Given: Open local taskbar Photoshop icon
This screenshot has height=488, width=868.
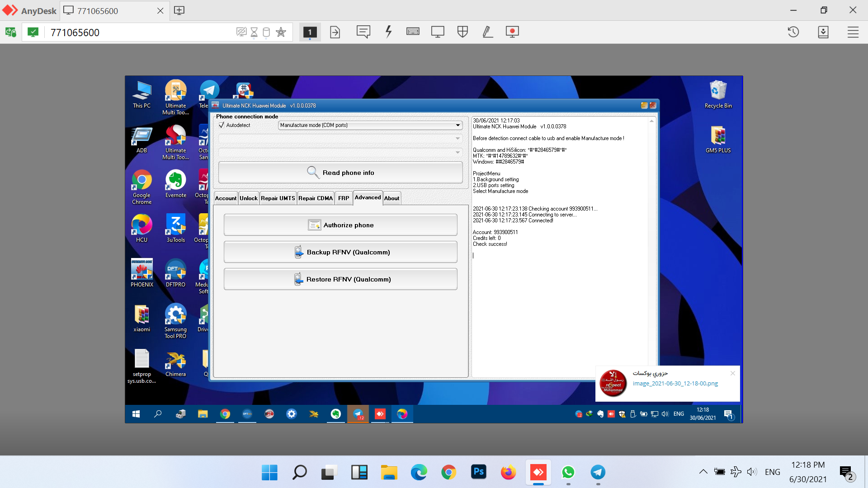Looking at the screenshot, I should coord(478,472).
